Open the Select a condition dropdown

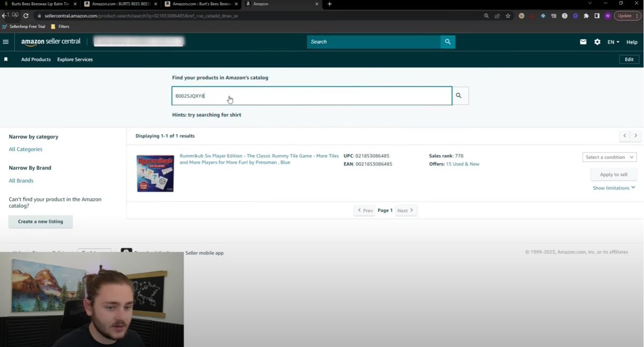[609, 157]
